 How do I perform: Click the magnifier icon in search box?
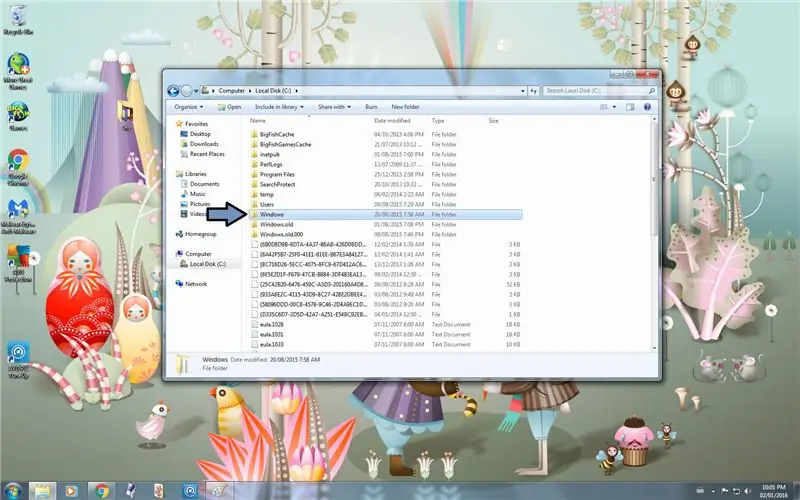652,91
